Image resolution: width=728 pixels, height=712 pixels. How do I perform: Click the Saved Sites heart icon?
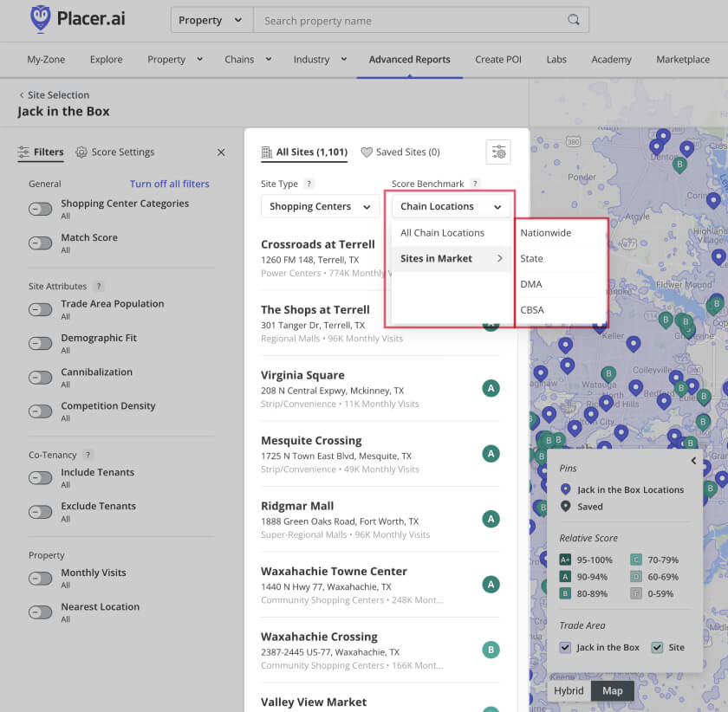[x=367, y=152]
